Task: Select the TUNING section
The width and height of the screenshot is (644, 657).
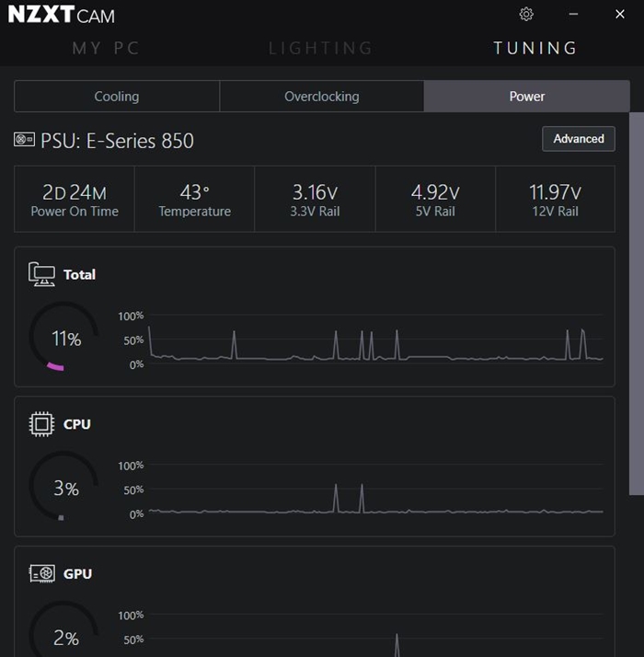Action: [535, 48]
